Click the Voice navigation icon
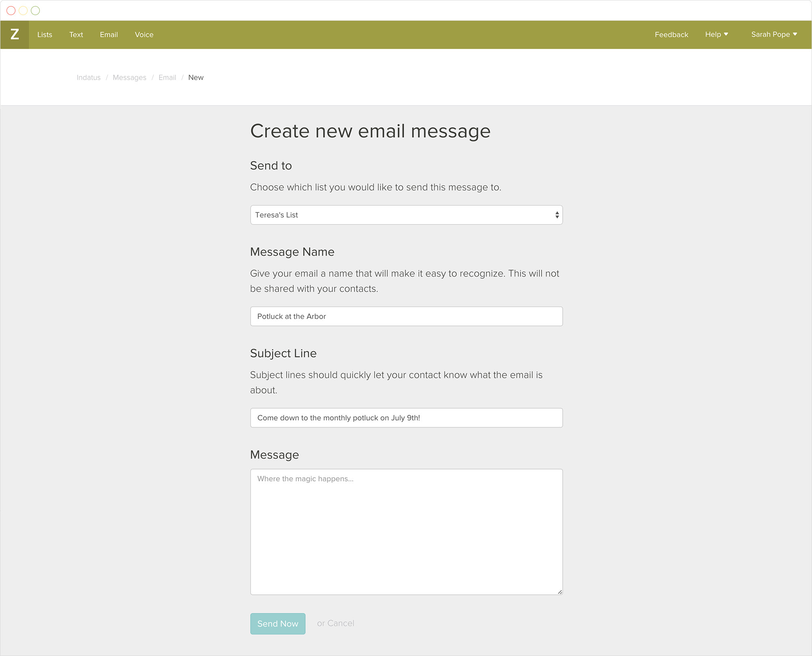The height and width of the screenshot is (656, 812). coord(144,35)
